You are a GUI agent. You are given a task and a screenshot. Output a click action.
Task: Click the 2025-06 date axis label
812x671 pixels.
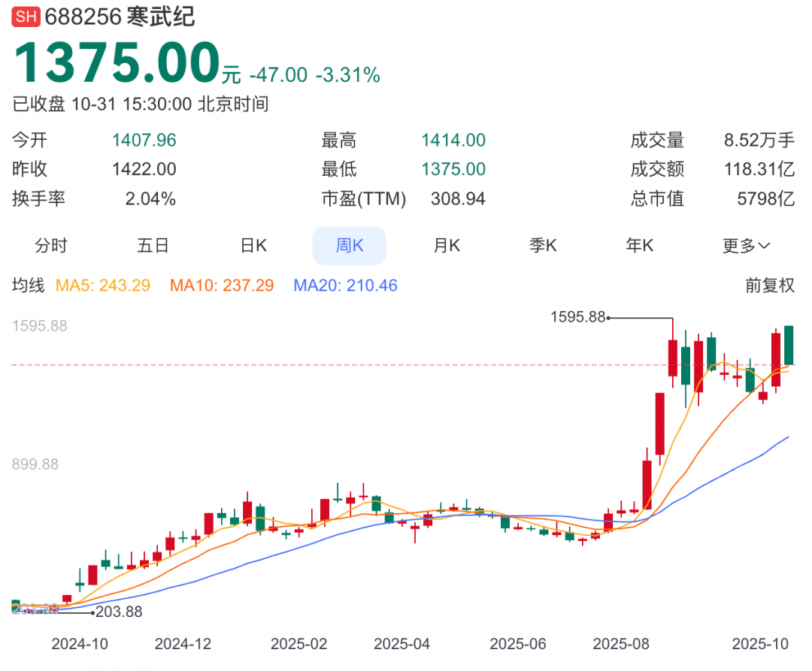pyautogui.click(x=518, y=644)
